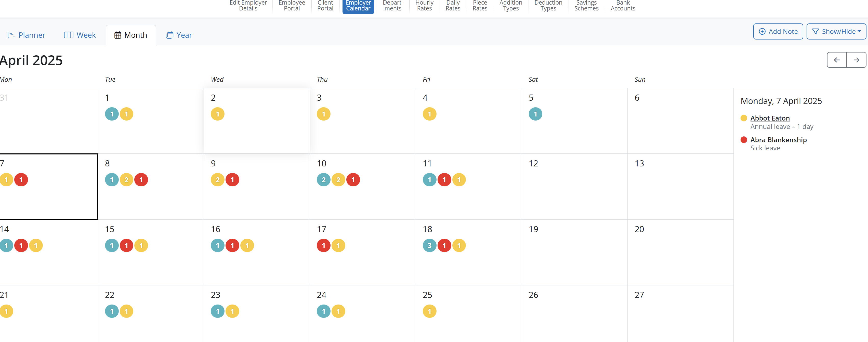Click the teal badge on April 22
Screen dimensions: 868x342
click(112, 311)
